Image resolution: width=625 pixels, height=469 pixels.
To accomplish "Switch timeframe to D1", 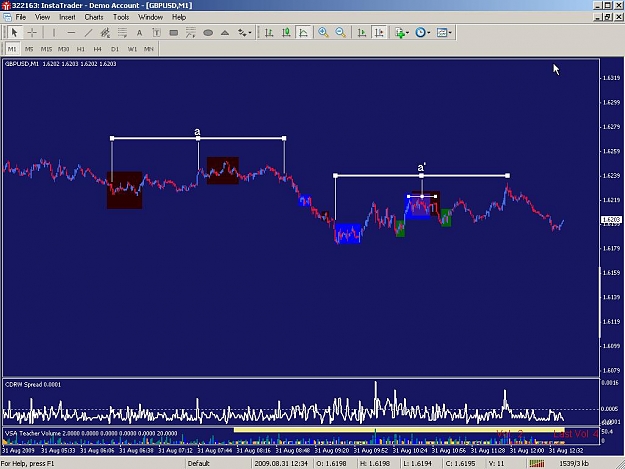I will point(115,49).
